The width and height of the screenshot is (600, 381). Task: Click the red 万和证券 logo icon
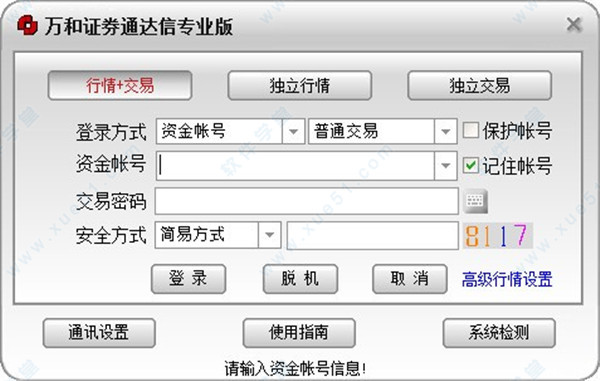27,26
